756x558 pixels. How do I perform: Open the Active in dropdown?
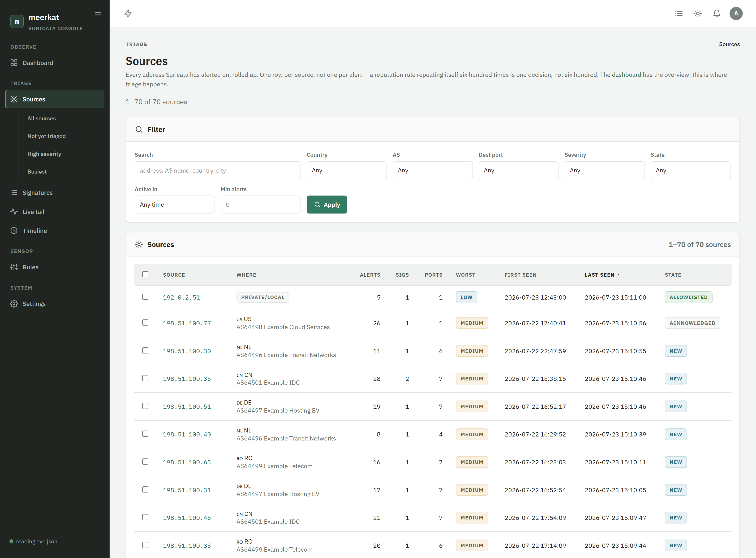pyautogui.click(x=175, y=205)
